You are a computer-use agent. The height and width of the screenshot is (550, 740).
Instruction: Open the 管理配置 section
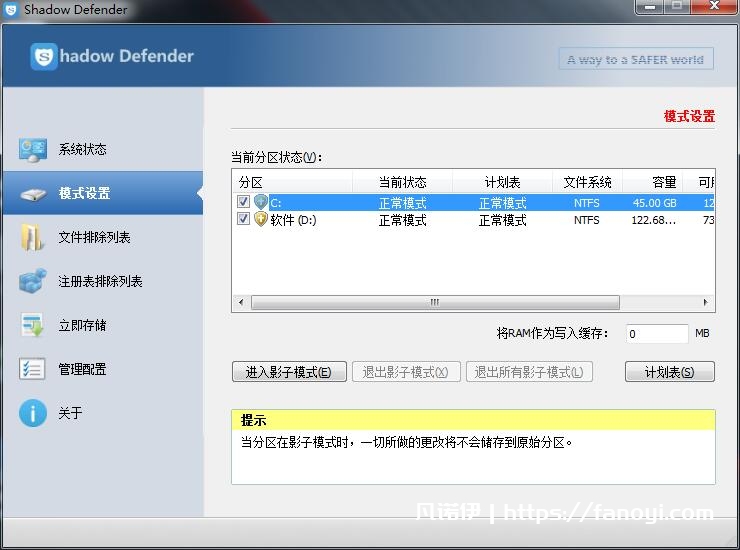[103, 369]
